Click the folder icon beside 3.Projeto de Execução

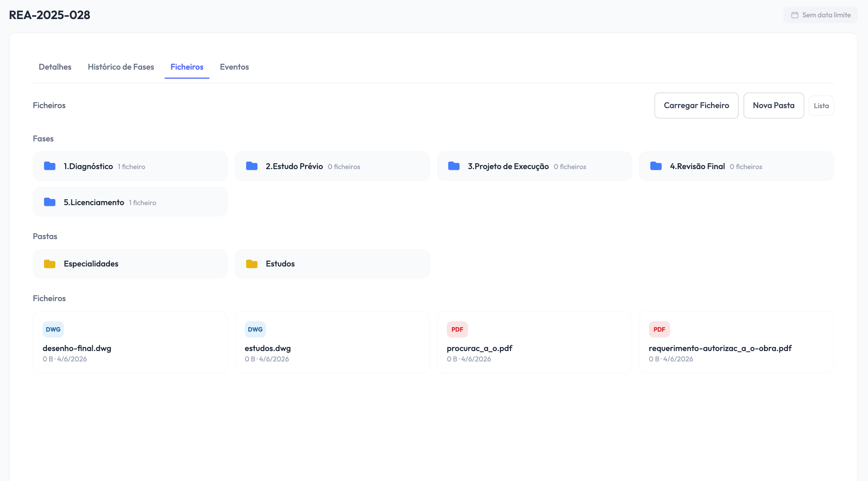pos(453,166)
